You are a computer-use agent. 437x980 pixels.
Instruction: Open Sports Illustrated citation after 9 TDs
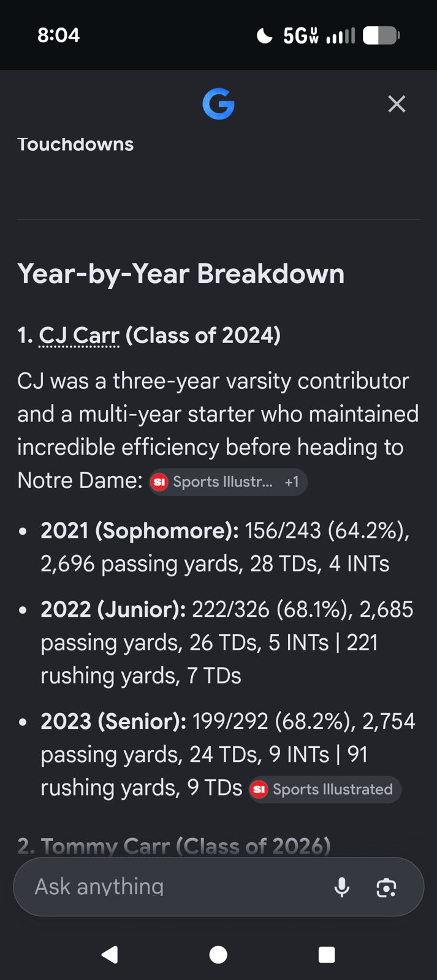point(325,790)
